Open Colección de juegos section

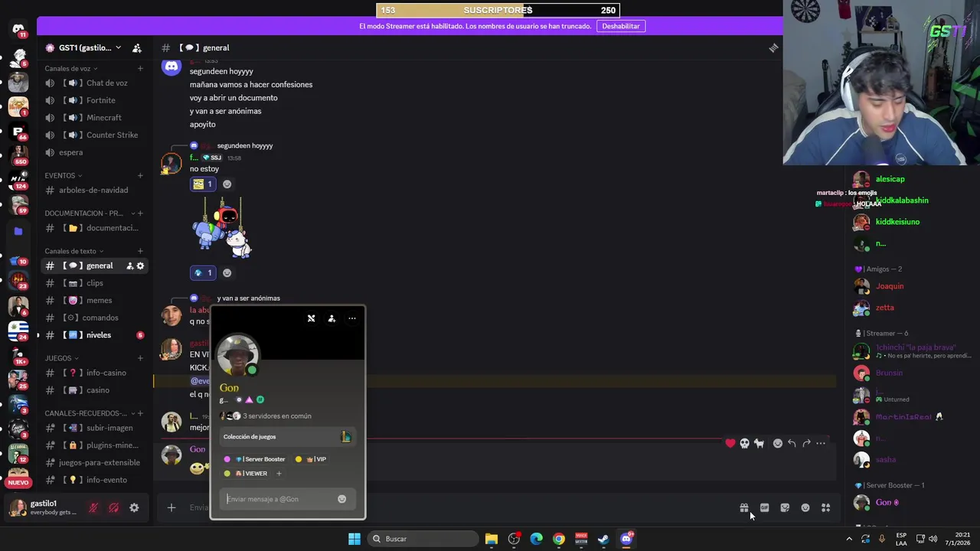coord(287,437)
